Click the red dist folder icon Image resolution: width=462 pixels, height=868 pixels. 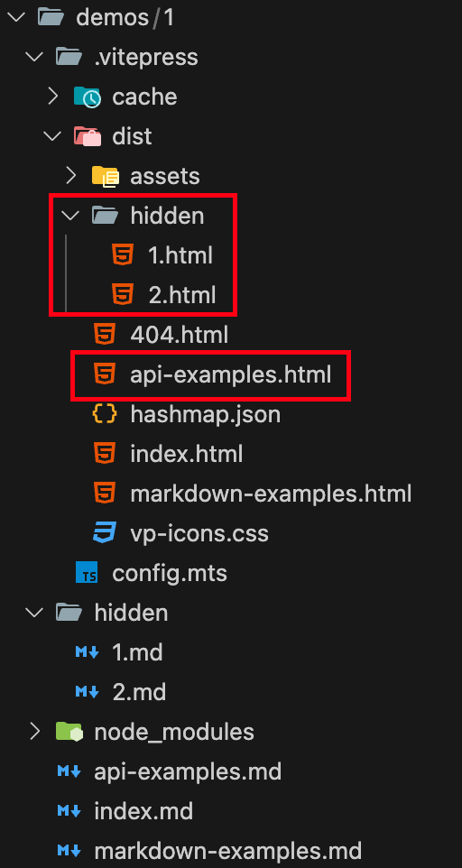(x=87, y=136)
